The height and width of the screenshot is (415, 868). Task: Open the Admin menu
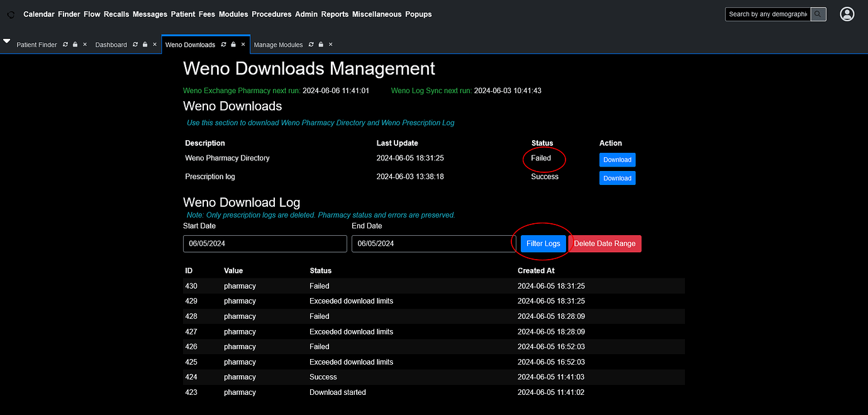click(x=306, y=14)
